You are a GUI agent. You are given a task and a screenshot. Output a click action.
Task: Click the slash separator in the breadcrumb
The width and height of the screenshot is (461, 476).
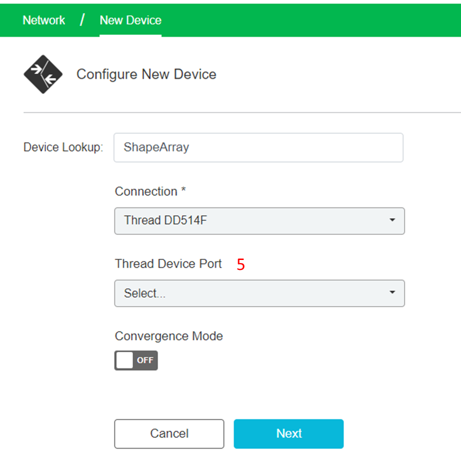pyautogui.click(x=82, y=20)
